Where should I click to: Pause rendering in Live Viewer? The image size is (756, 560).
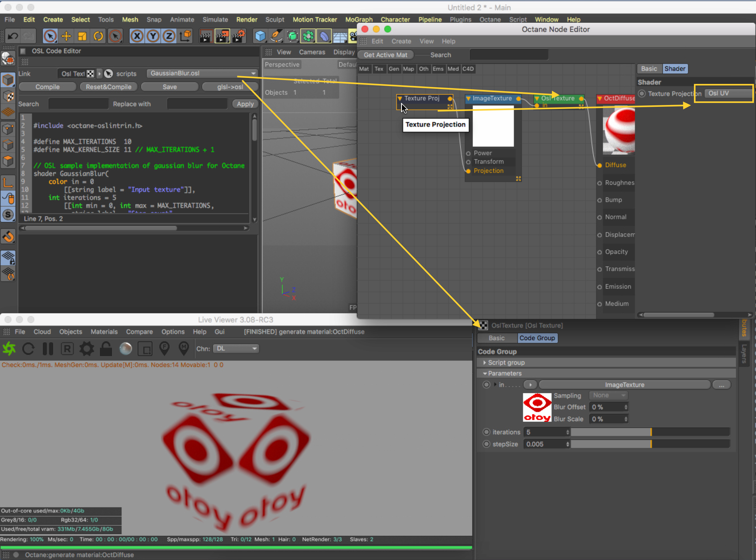48,348
